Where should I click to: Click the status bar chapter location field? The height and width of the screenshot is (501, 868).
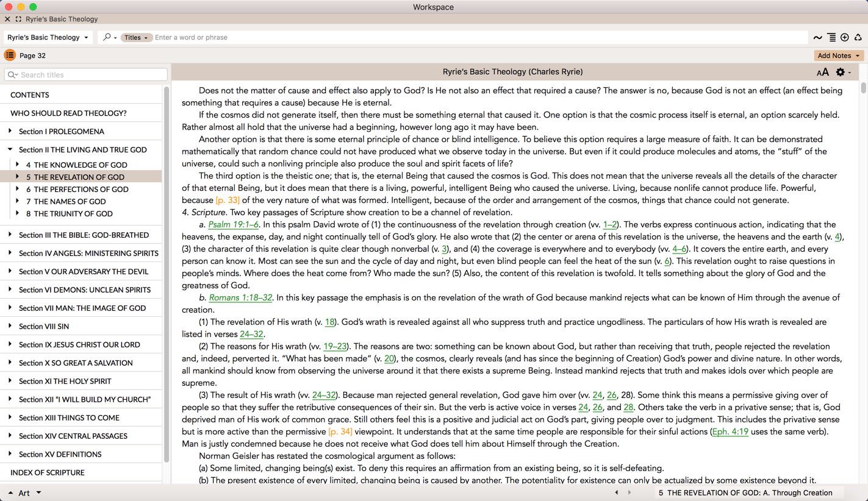pos(749,492)
